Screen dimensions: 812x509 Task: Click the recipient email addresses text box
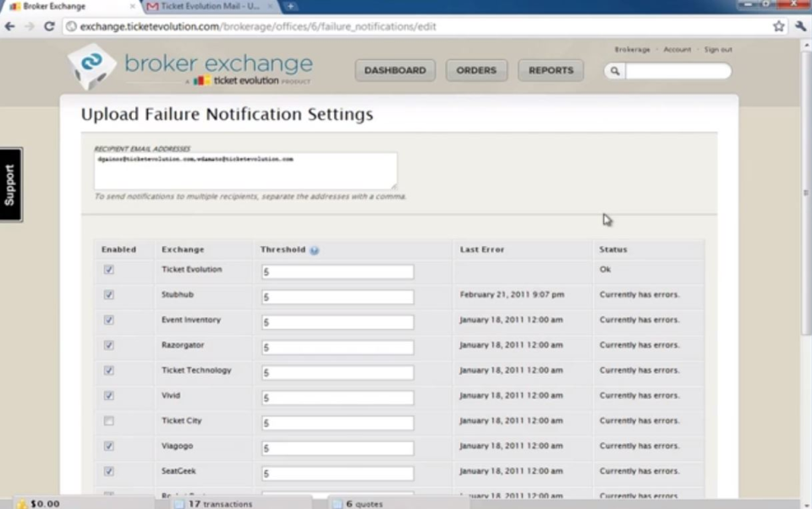245,169
